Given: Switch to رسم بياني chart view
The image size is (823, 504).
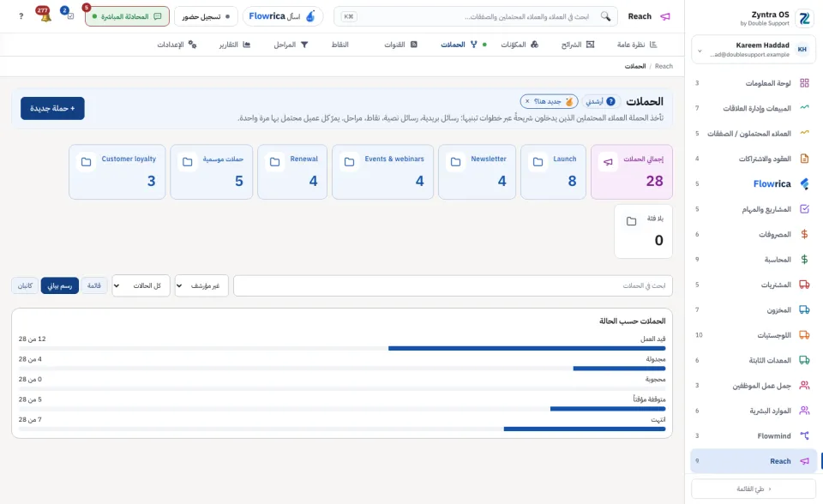Looking at the screenshot, I should pos(60,285).
